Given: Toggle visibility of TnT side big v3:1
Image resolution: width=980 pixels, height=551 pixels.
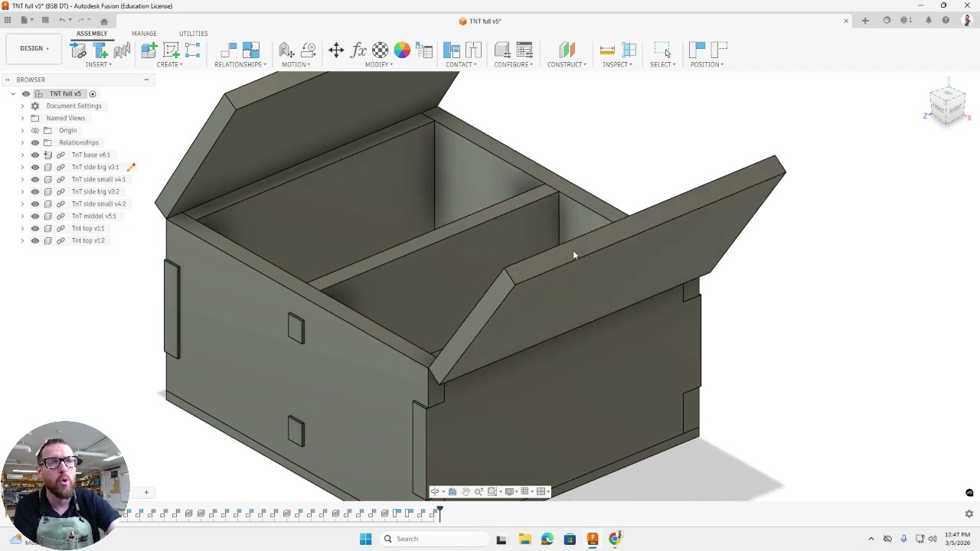Looking at the screenshot, I should tap(34, 167).
